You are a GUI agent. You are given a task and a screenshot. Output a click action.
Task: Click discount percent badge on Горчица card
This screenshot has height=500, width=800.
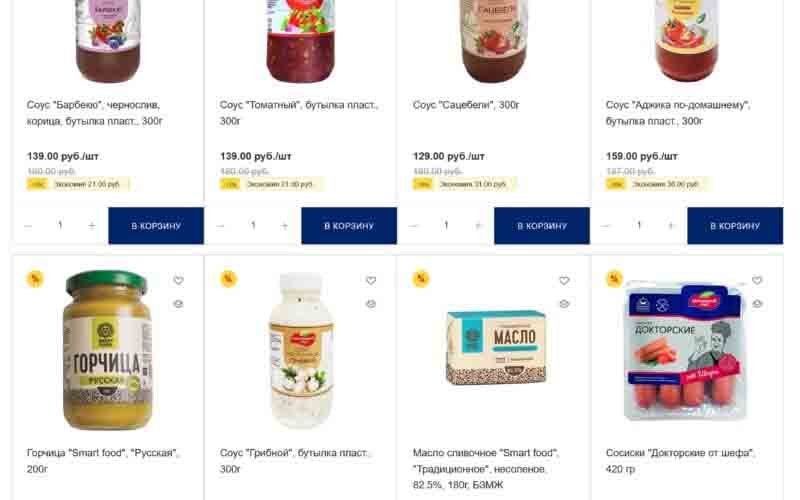tap(35, 279)
